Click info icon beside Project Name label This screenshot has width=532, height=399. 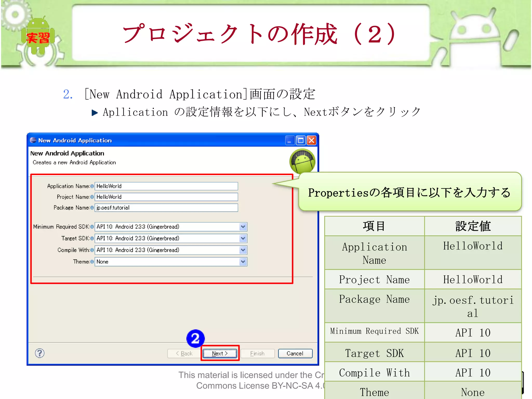coord(92,197)
